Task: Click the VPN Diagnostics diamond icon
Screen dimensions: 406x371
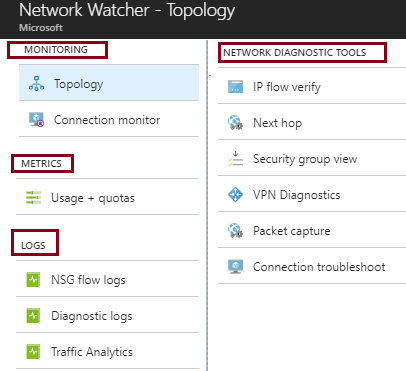Action: click(x=235, y=194)
